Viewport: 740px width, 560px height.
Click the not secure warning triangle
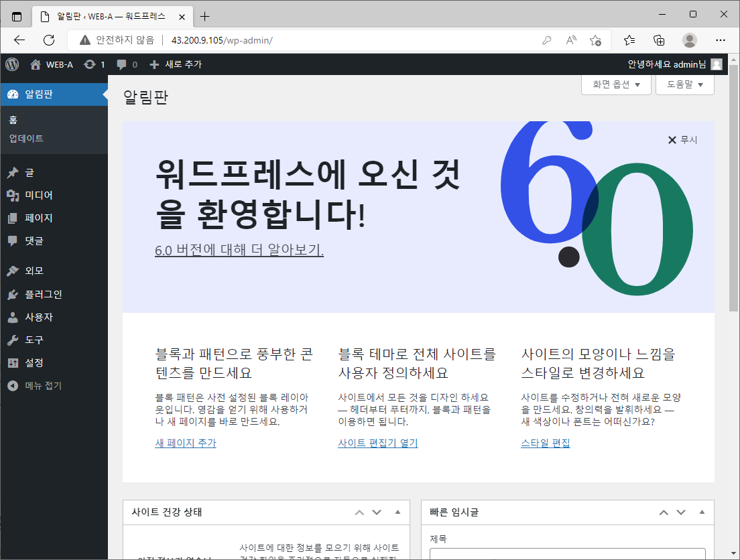(x=85, y=40)
